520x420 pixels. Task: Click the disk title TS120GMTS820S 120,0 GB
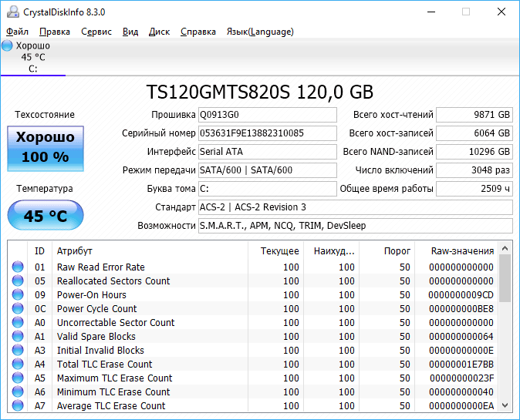click(x=260, y=92)
